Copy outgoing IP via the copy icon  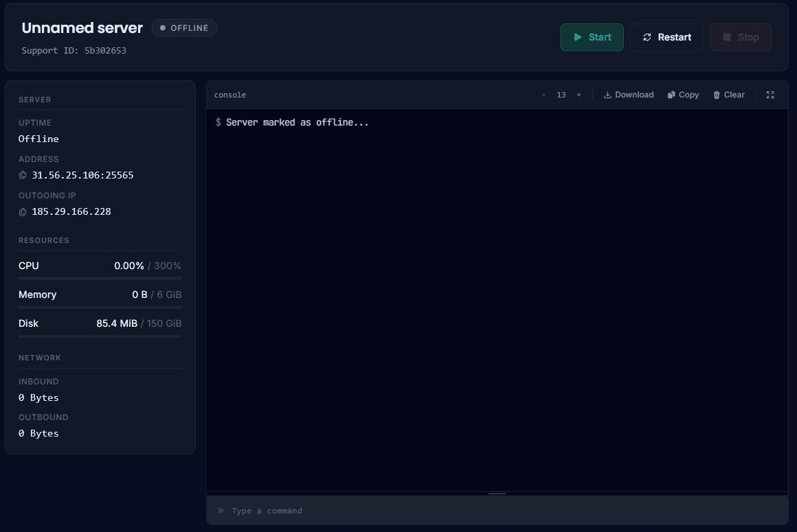click(23, 211)
